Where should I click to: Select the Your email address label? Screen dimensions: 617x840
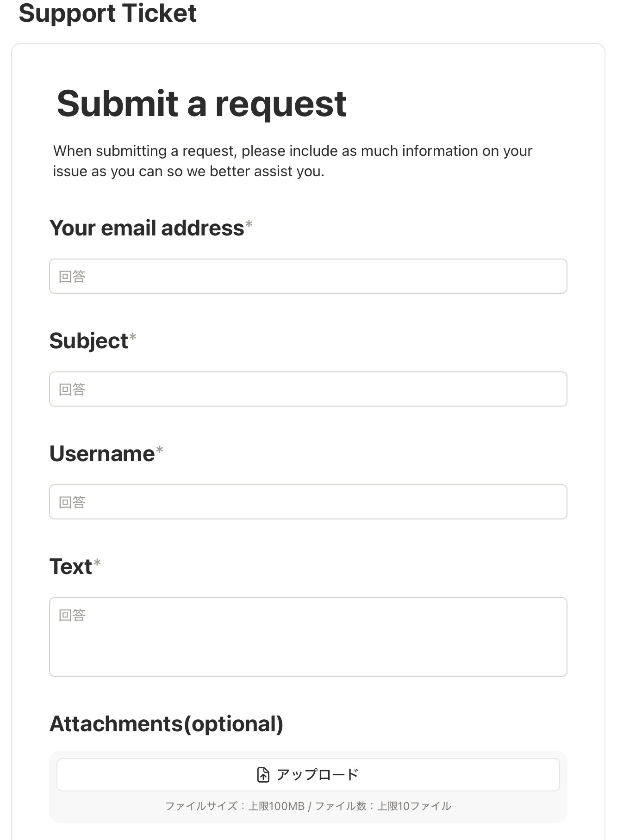coord(147,228)
